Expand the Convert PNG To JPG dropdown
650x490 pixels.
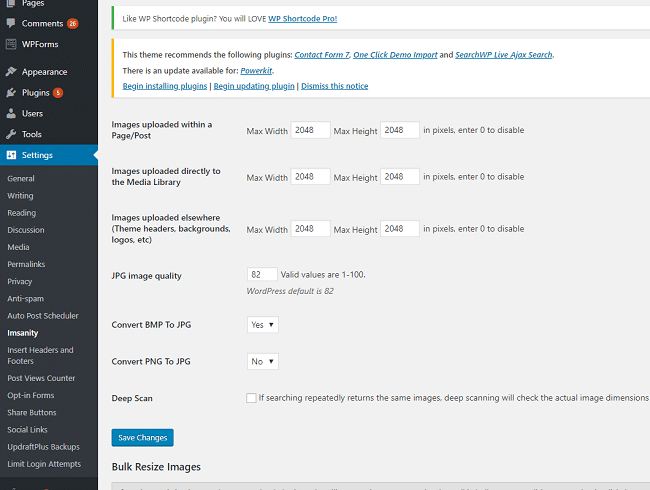(x=262, y=361)
